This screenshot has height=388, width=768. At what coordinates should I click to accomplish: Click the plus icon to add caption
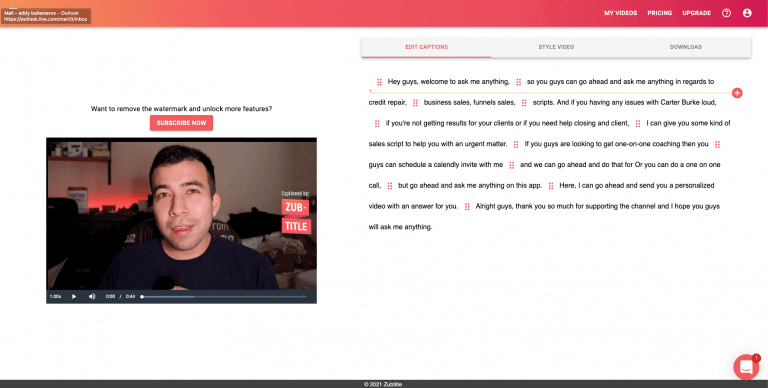coord(737,93)
